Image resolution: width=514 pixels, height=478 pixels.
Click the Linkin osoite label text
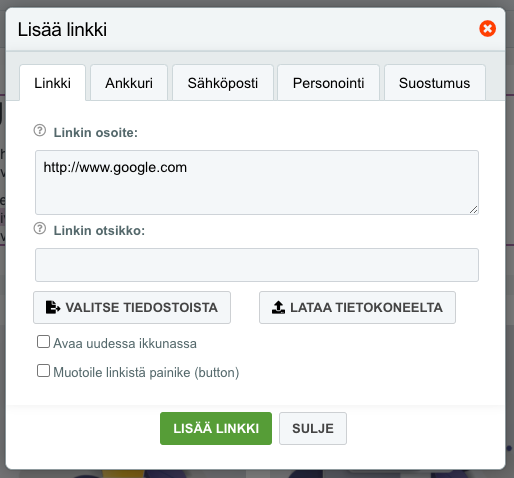point(96,132)
